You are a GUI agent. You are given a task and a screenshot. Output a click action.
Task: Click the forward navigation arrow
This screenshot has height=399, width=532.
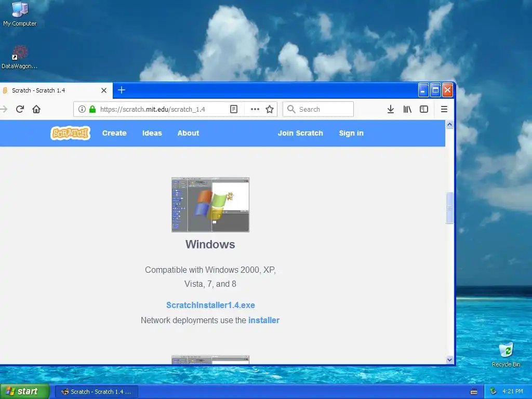click(x=4, y=109)
